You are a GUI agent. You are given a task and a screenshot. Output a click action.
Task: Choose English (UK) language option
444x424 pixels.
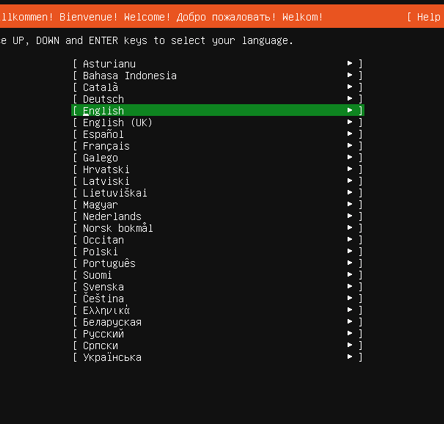pyautogui.click(x=218, y=122)
